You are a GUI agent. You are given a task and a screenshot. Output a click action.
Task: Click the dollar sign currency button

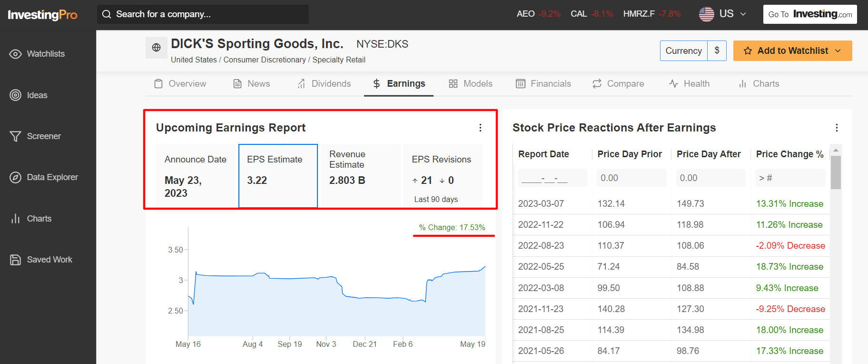717,51
